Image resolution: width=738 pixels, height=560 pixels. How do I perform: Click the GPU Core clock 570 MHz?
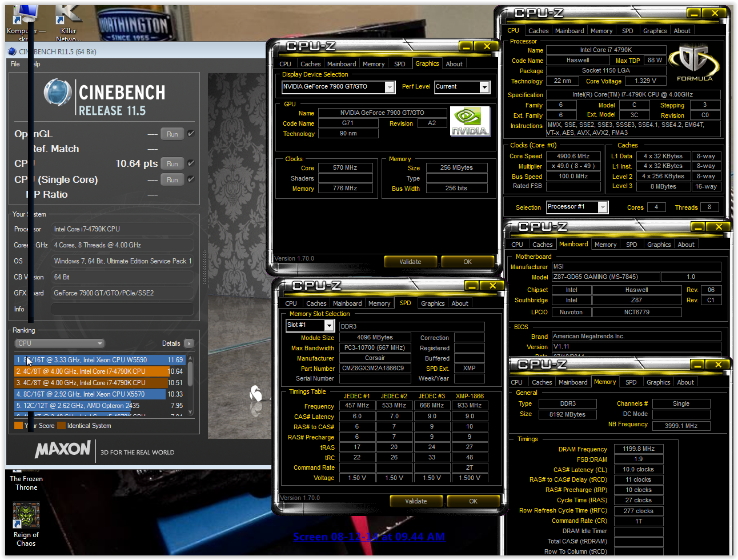click(345, 168)
